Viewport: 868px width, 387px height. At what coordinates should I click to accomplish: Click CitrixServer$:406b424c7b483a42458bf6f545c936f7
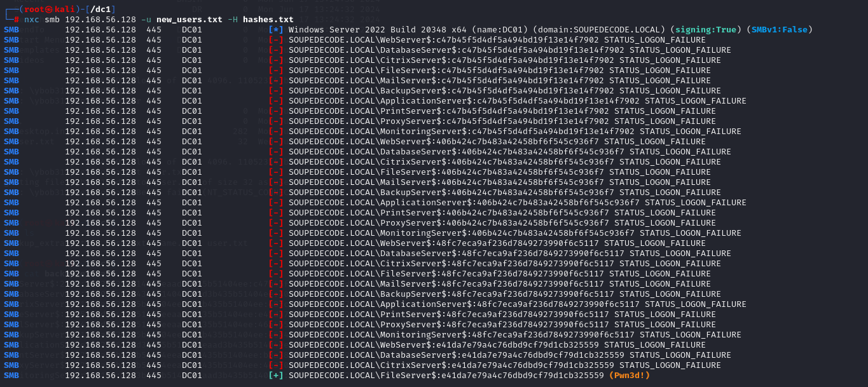pos(497,162)
